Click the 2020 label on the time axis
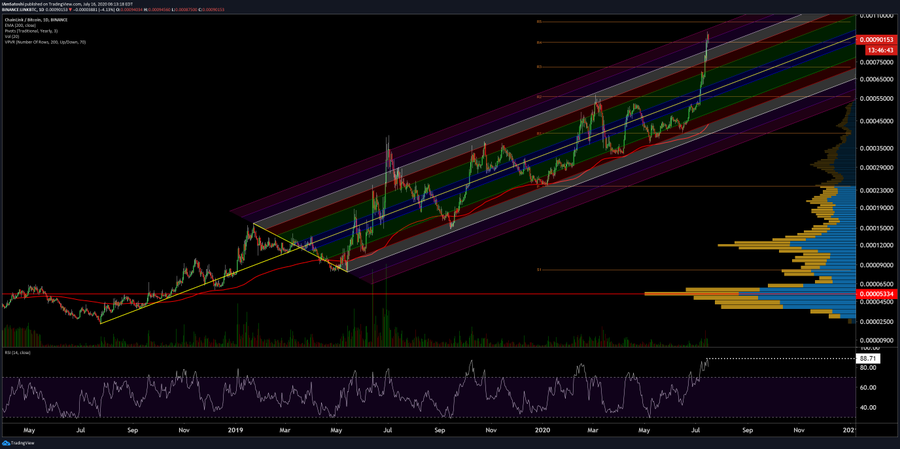This screenshot has width=900, height=449. (545, 430)
